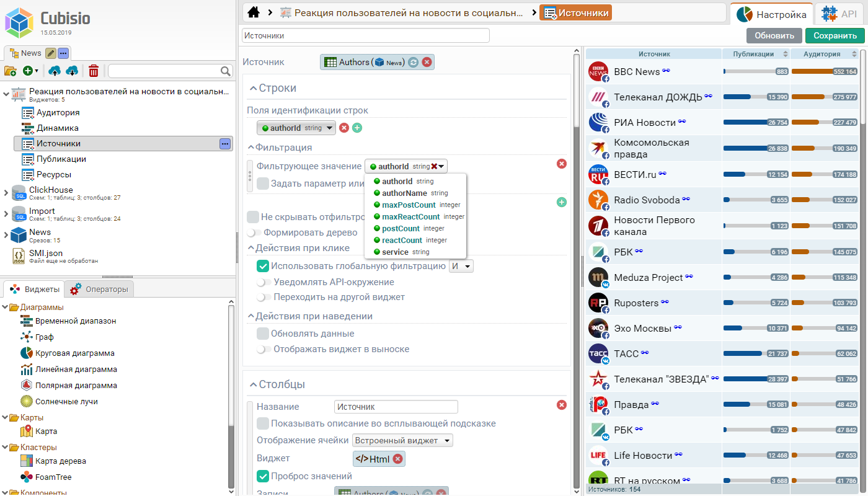Toggle the 'Формировать дерево' switch

[x=254, y=233]
